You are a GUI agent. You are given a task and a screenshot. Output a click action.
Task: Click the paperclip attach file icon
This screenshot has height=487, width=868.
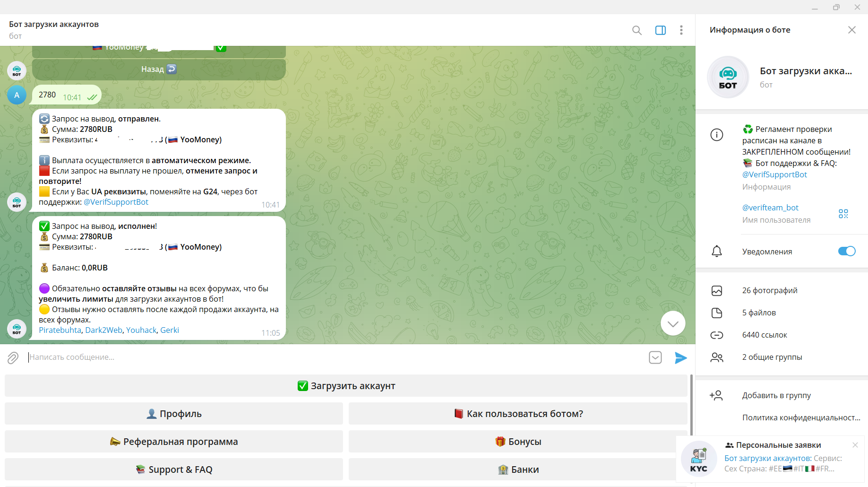[x=13, y=358]
